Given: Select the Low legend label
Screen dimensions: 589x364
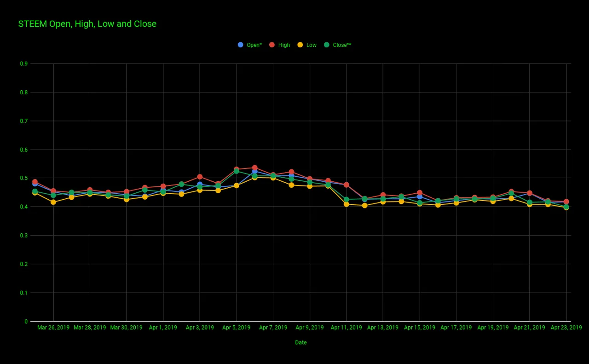Looking at the screenshot, I should pos(312,45).
